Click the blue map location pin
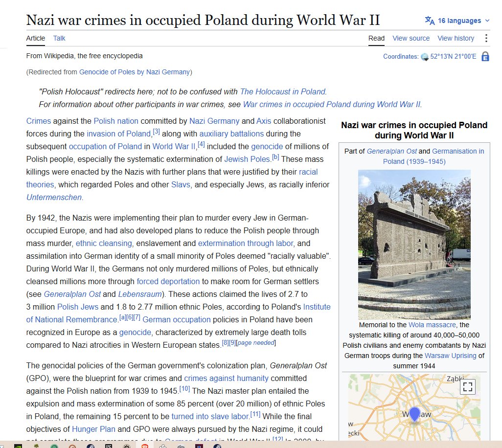 click(x=414, y=414)
